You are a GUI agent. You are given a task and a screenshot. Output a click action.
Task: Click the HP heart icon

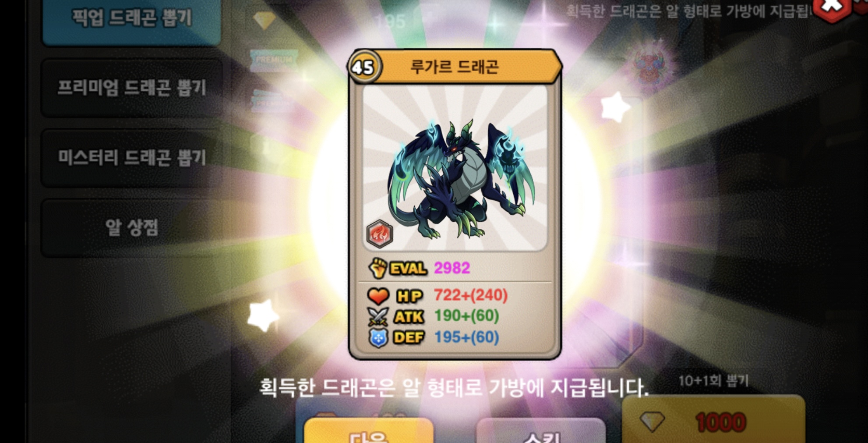378,296
